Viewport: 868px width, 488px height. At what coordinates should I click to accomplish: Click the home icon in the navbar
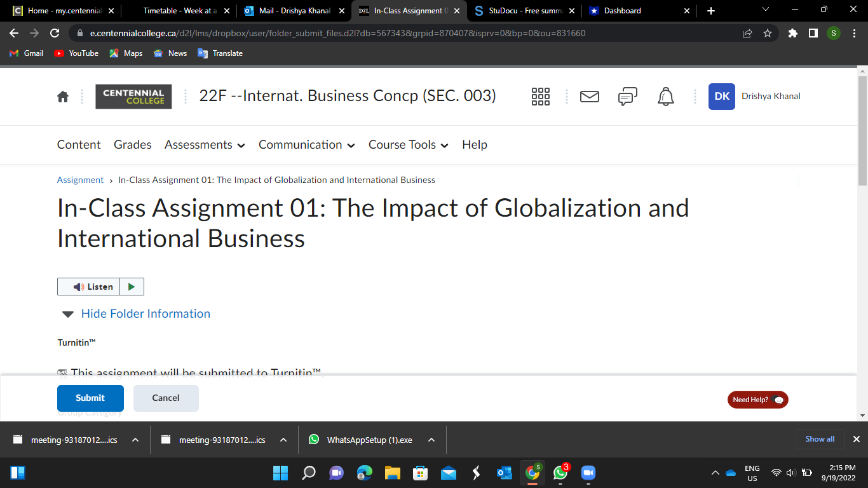pyautogui.click(x=62, y=96)
